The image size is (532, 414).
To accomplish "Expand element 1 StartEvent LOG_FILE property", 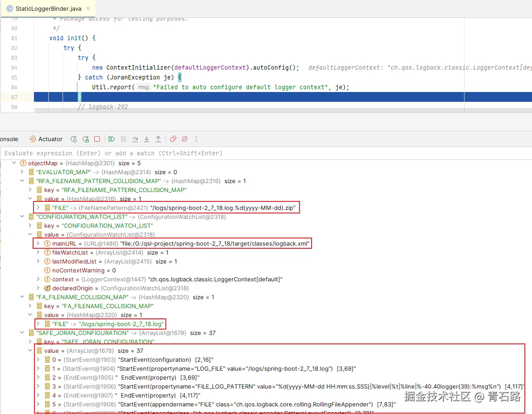I will (38, 368).
